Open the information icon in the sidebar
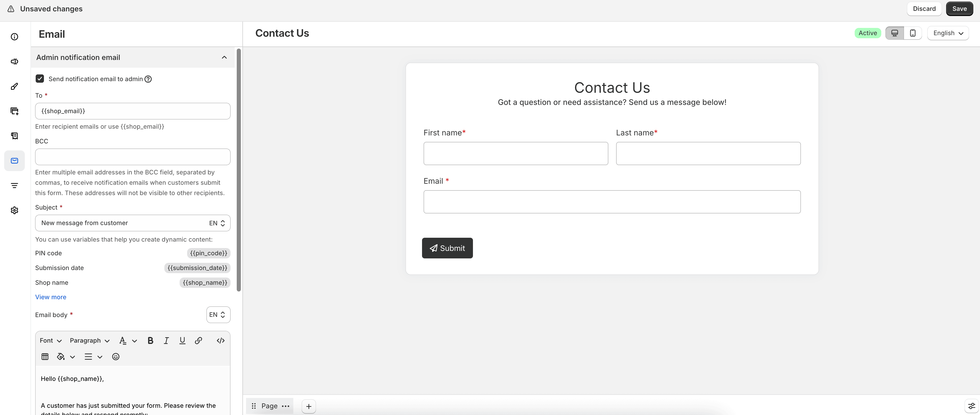The width and height of the screenshot is (980, 415). click(14, 37)
